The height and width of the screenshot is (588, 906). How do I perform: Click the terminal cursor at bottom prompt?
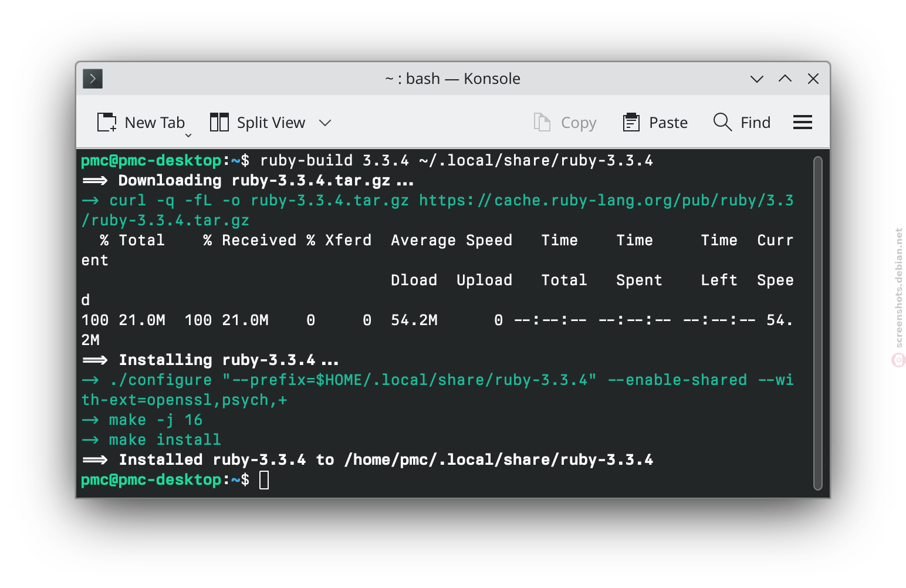(264, 479)
